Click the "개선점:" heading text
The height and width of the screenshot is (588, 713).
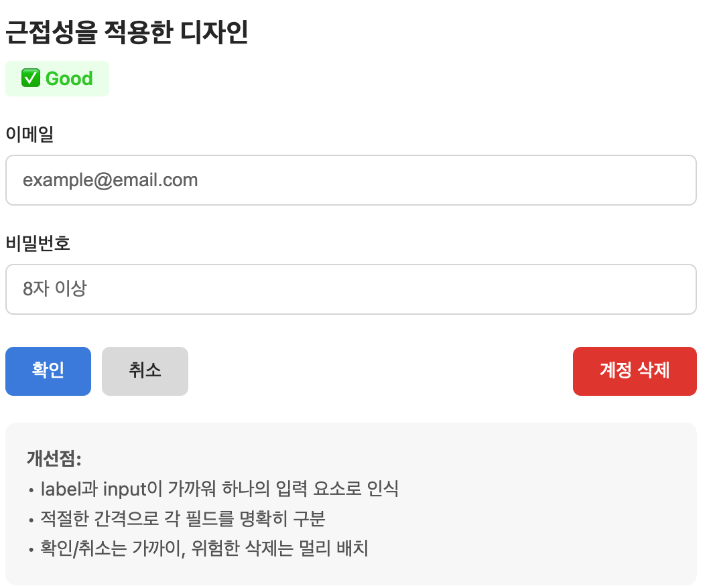coord(54,459)
